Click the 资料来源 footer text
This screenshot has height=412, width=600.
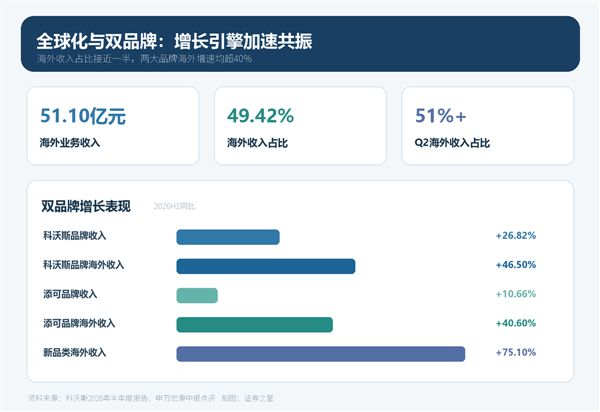[122, 398]
